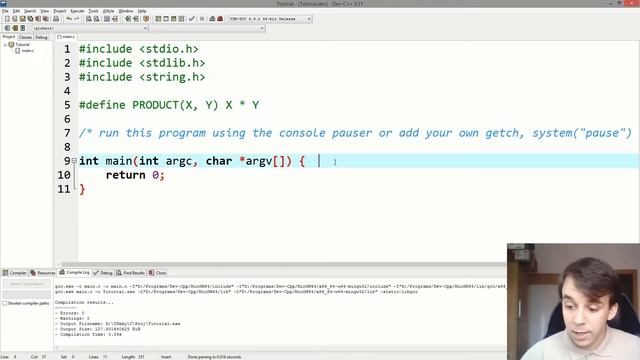Select the main.c editor tab
640x360 pixels.
(66, 37)
